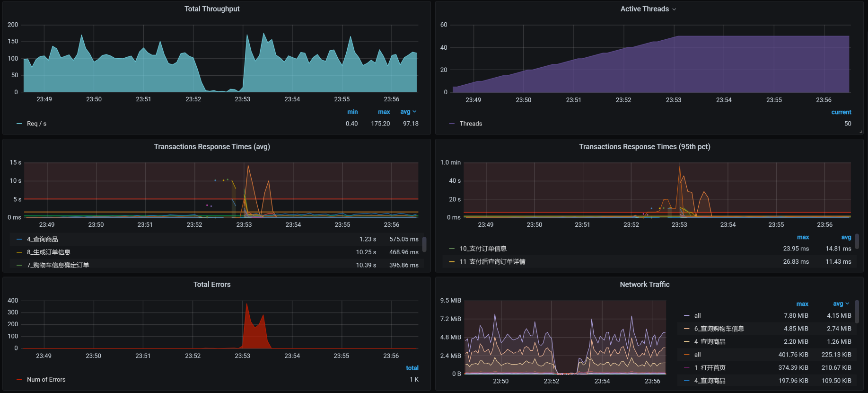Click the red line icon beside Num of Errors
Screen dimensions: 868x393
[19, 380]
